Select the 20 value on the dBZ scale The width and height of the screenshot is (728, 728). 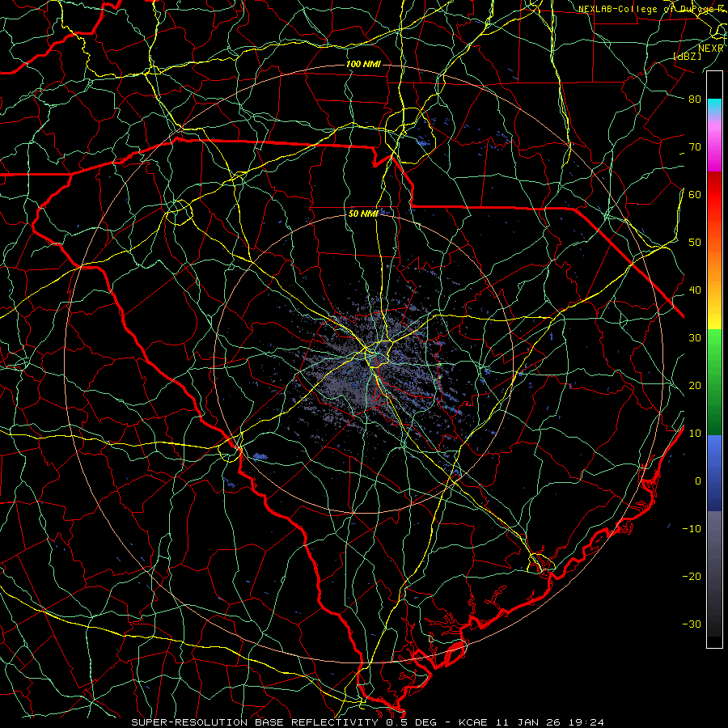(x=695, y=385)
